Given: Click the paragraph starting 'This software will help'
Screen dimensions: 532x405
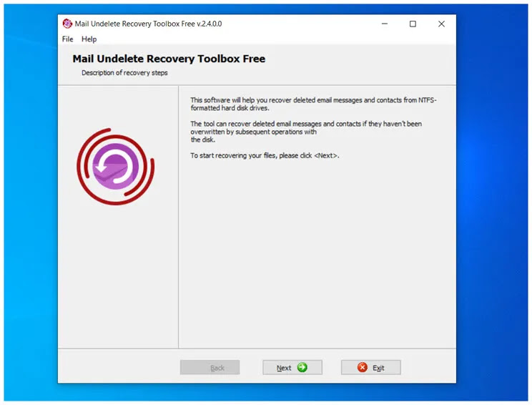Looking at the screenshot, I should pos(313,104).
